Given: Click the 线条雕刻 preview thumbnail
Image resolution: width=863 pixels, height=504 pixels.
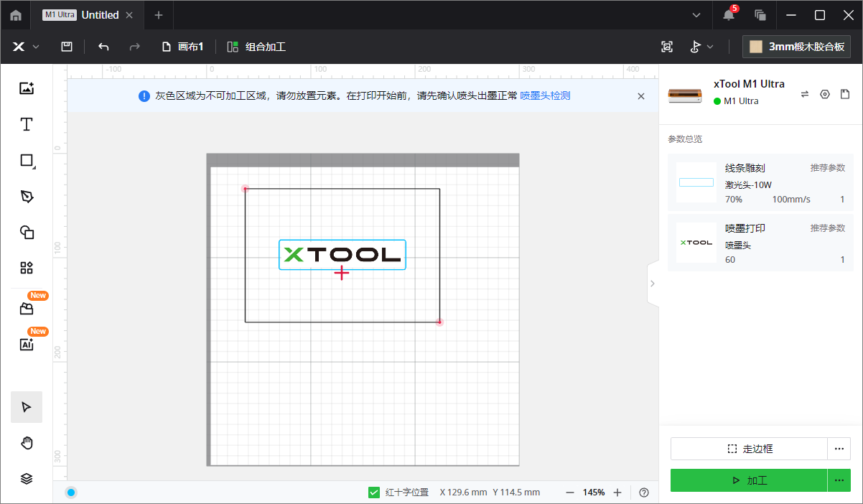Looking at the screenshot, I should (x=696, y=182).
